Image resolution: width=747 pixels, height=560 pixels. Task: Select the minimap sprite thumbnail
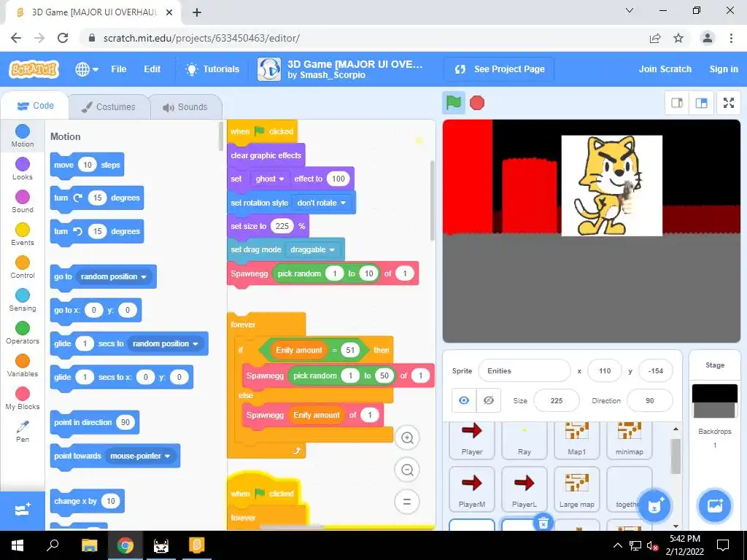(629, 440)
